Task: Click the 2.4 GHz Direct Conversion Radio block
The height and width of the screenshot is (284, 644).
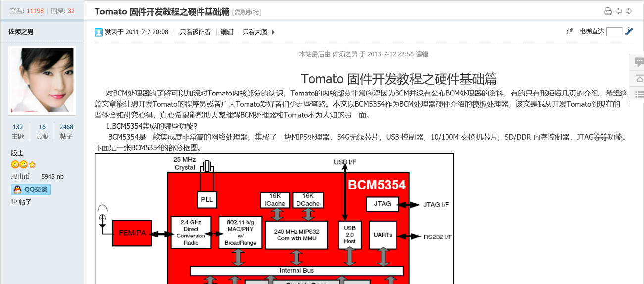Action: 191,233
